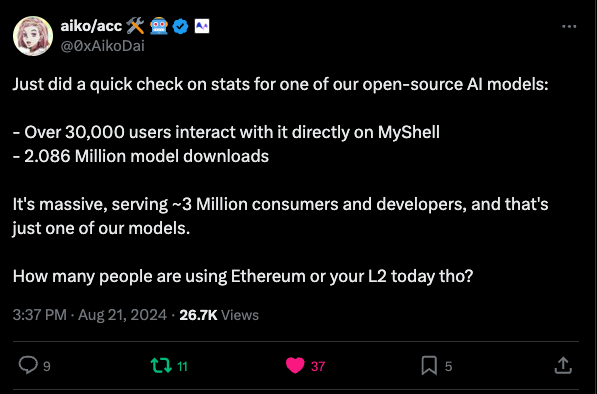Click the blue verified checkmark badge

(x=180, y=26)
